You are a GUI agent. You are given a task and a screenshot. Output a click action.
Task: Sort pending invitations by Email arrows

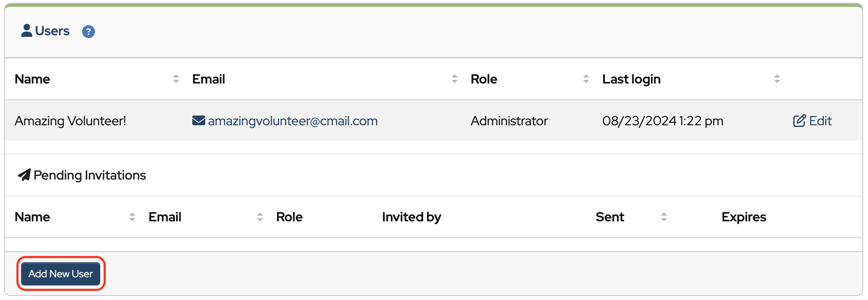tap(260, 217)
